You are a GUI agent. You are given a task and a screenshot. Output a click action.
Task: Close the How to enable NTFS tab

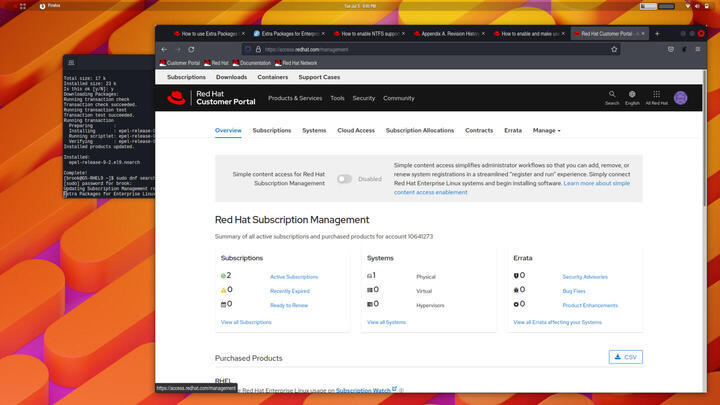[x=403, y=34]
